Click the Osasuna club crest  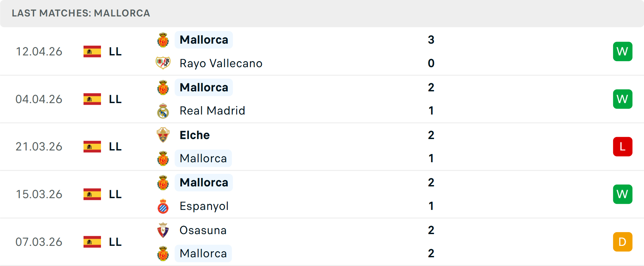pos(163,230)
